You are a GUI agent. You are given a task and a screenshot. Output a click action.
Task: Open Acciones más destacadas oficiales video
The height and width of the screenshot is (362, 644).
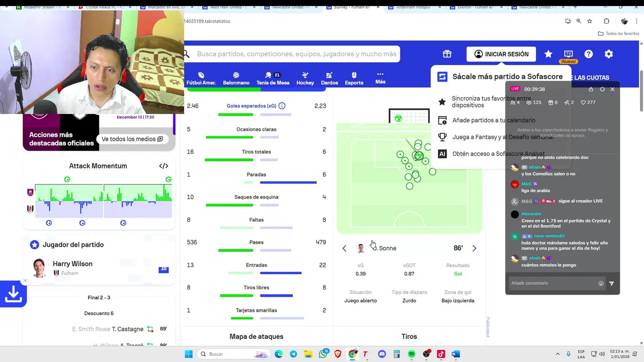pos(61,139)
